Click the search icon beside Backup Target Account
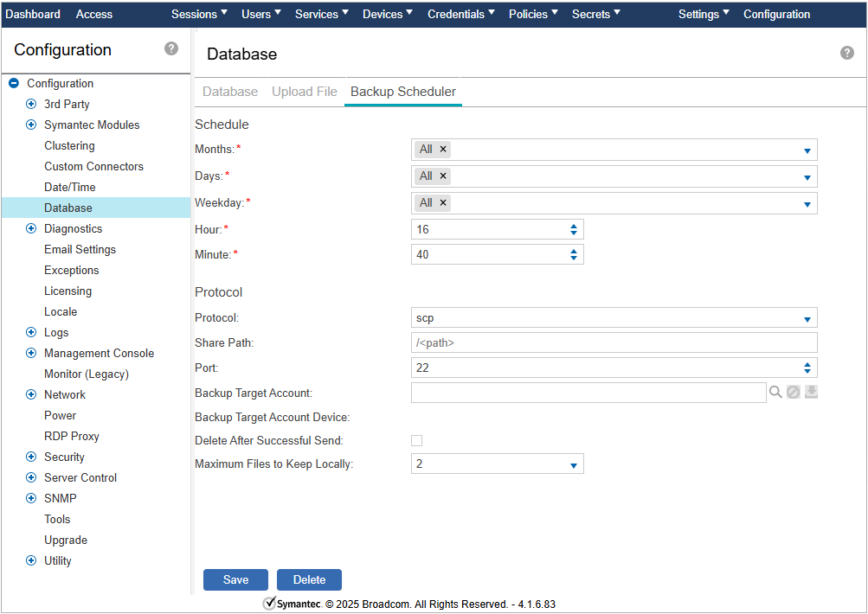The image size is (868, 614). [775, 393]
